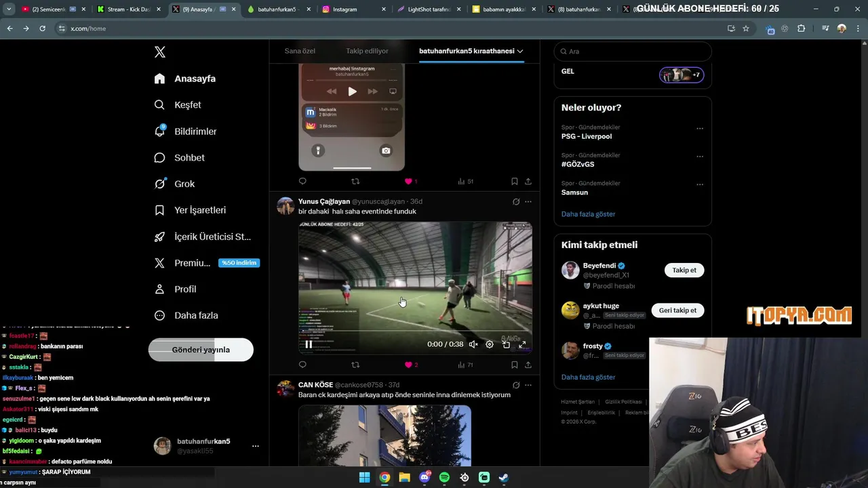Click the Ara search field
Screen dimensions: 868x488
click(x=633, y=52)
